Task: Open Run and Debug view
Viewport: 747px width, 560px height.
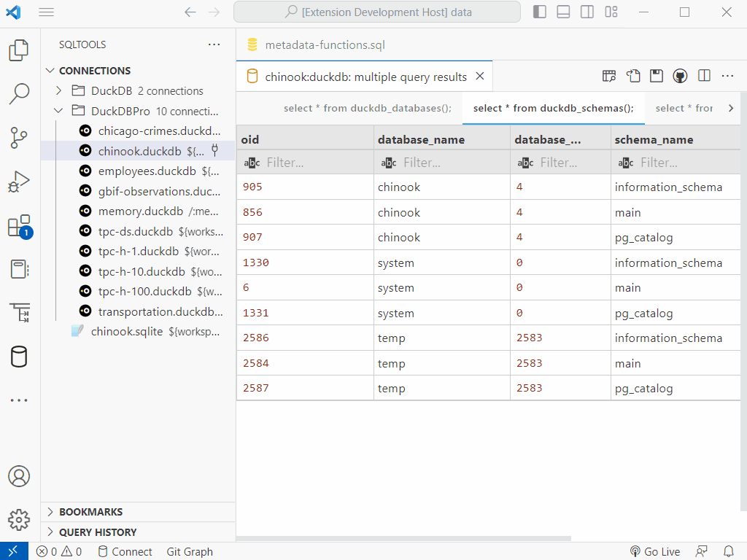Action: click(x=19, y=182)
